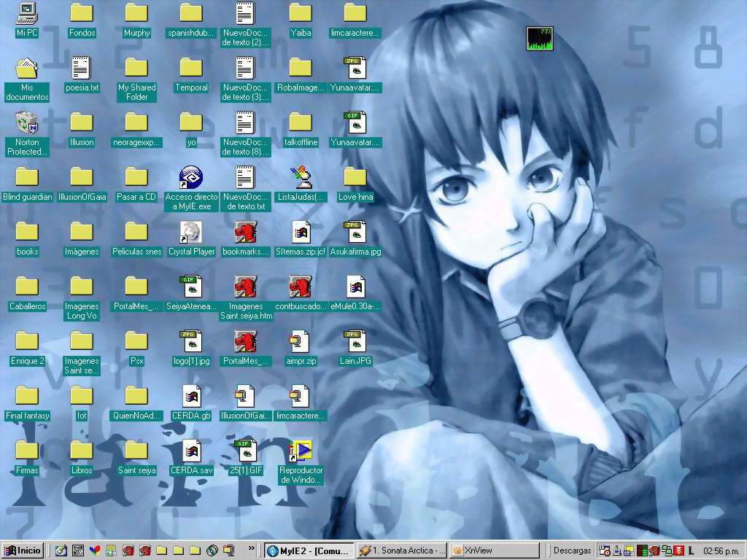Click the Inicio start button

(x=23, y=551)
